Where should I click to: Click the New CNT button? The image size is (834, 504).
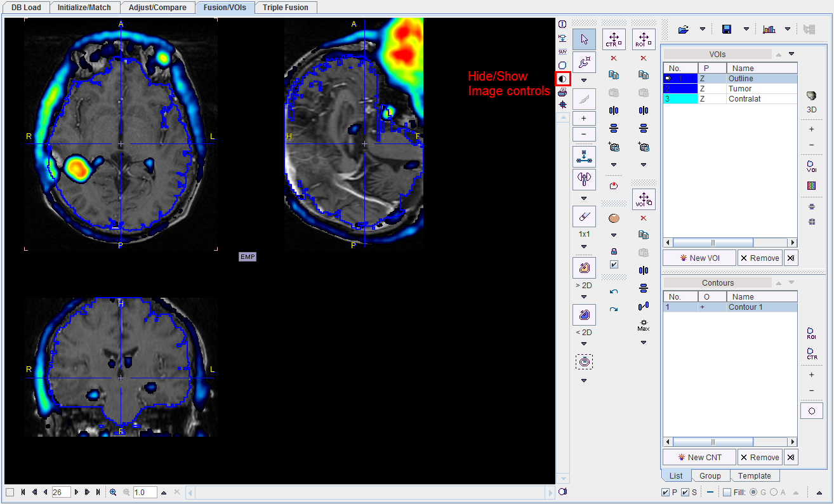[x=699, y=457]
